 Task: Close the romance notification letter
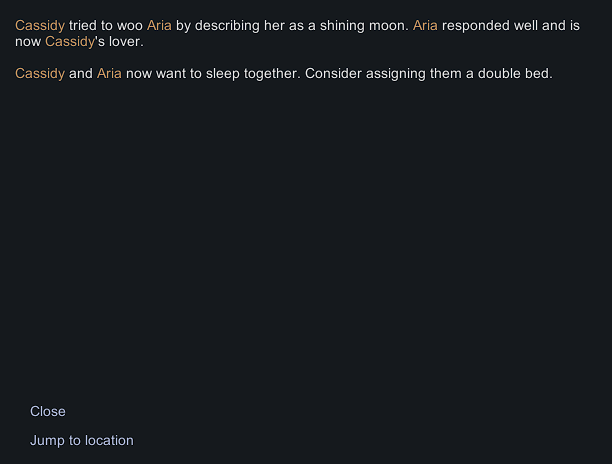[x=48, y=411]
